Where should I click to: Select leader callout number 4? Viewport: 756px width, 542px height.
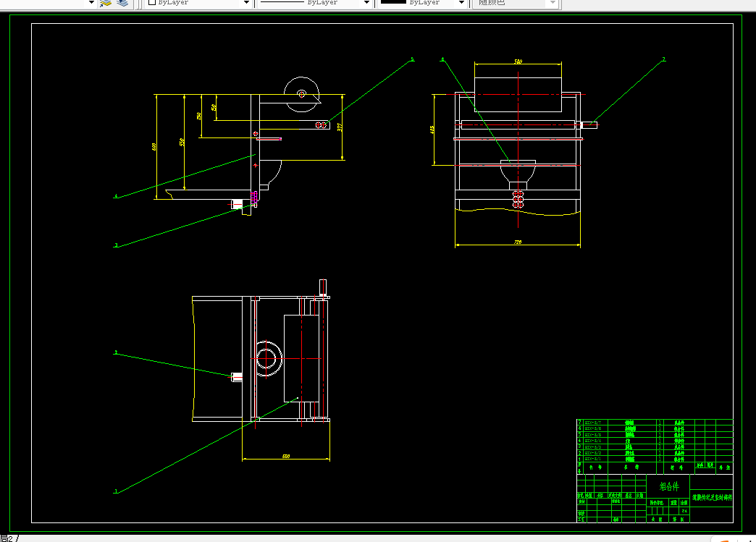[x=116, y=196]
